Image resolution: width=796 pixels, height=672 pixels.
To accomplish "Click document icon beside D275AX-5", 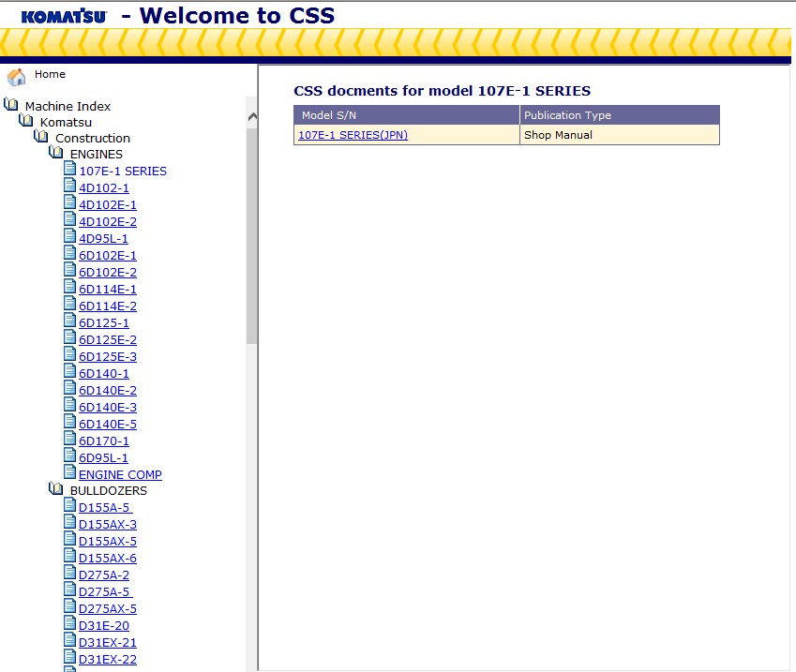I will point(70,606).
